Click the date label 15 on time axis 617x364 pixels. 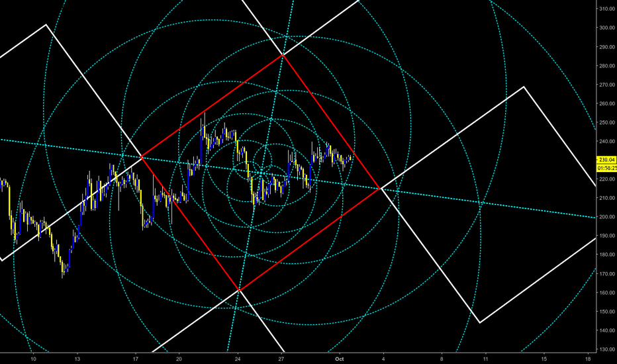pos(544,359)
